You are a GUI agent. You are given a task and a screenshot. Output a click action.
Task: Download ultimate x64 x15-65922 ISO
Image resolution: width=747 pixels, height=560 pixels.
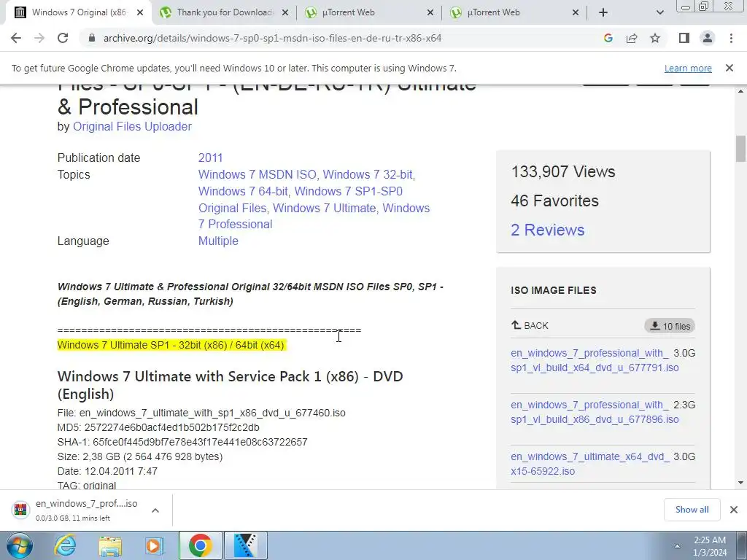click(x=589, y=464)
